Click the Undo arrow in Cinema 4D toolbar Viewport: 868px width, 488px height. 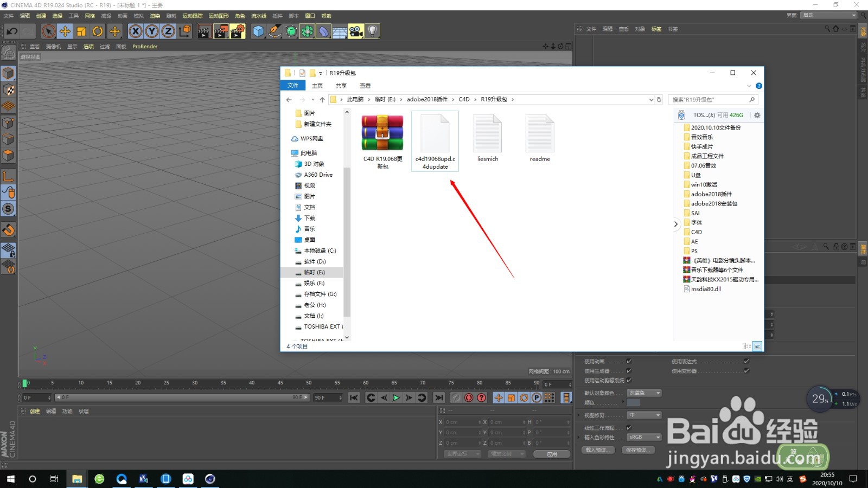(x=12, y=31)
